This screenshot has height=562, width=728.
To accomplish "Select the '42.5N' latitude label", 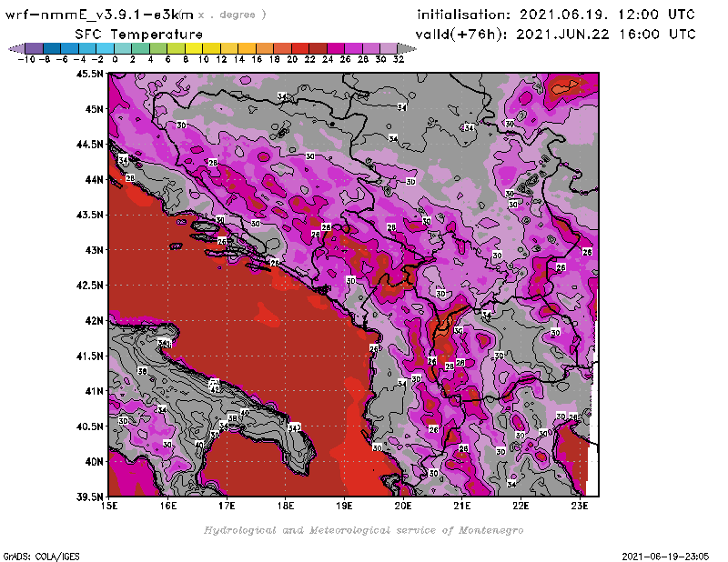I will [x=89, y=286].
